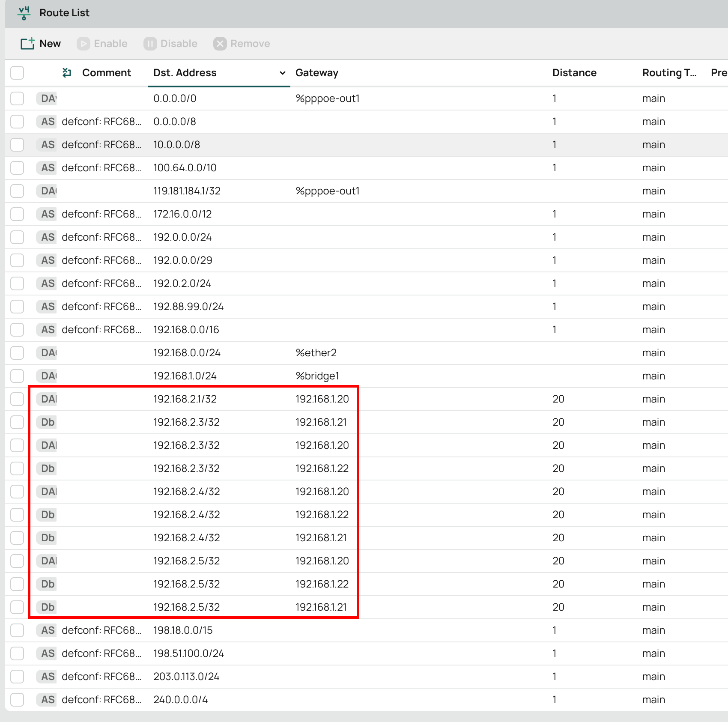
Task: Sort by the Comment column header
Action: tap(107, 73)
